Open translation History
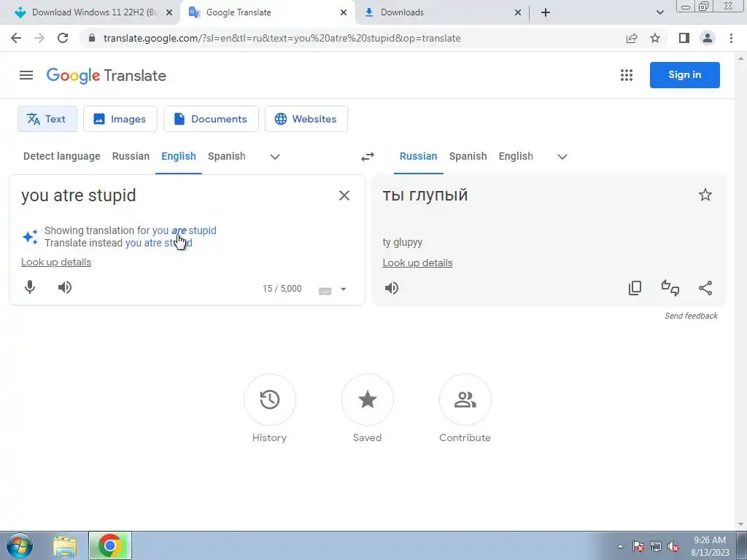The image size is (747, 560). coord(270,400)
